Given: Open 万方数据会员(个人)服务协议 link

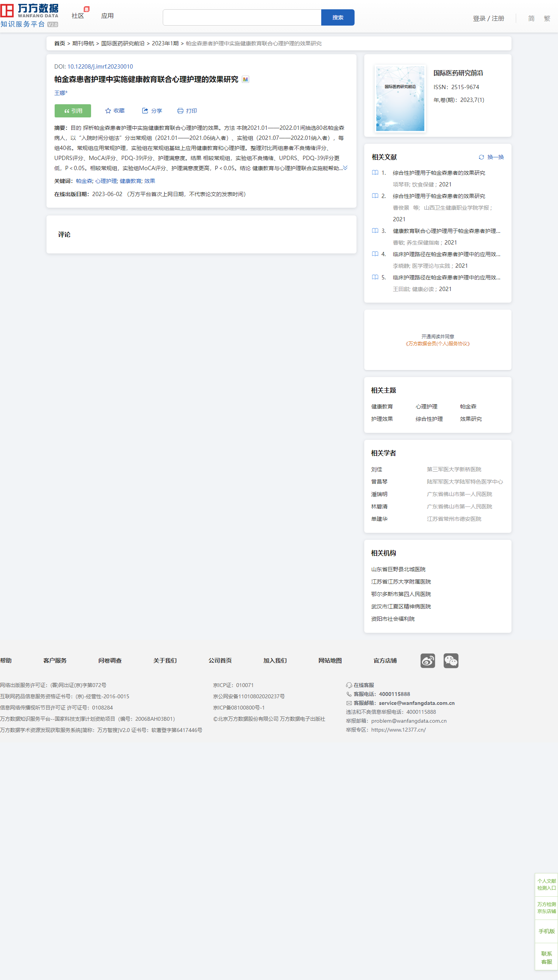Looking at the screenshot, I should coord(438,344).
